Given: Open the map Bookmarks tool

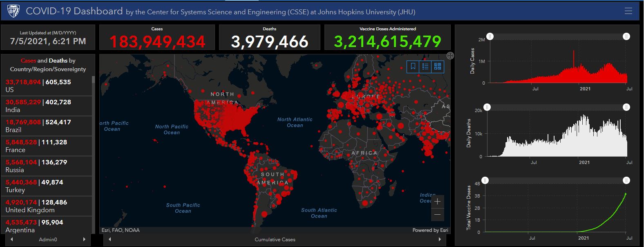Looking at the screenshot, I should tap(413, 66).
